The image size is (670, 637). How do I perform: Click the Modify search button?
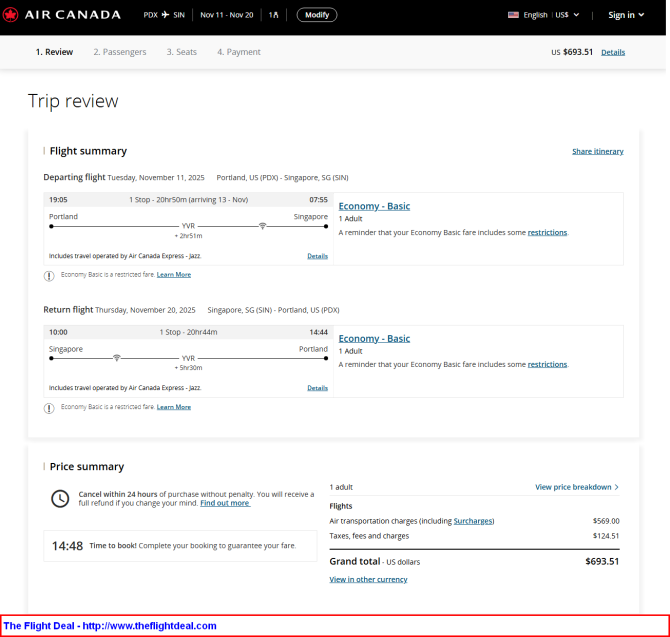point(317,15)
